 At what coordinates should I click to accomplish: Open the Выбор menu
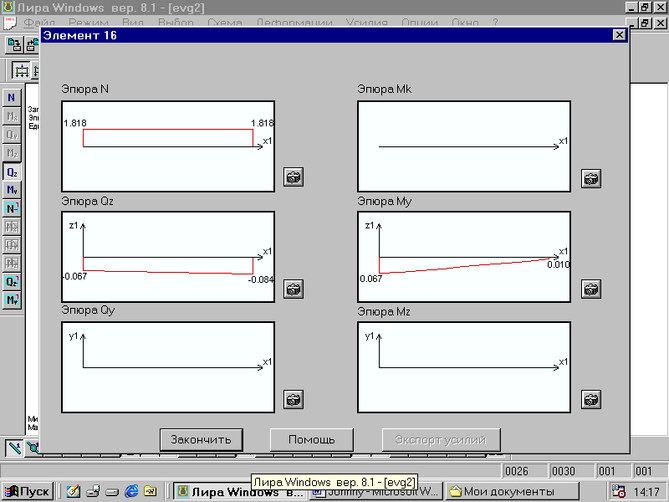pyautogui.click(x=176, y=22)
